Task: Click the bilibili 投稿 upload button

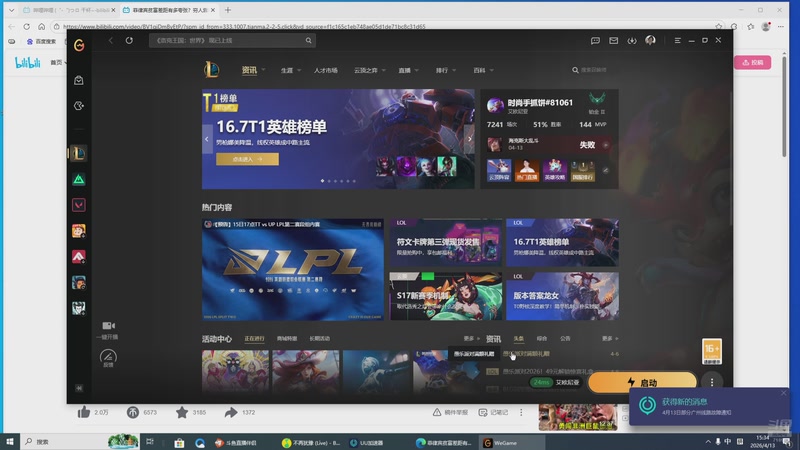Action: coord(753,62)
